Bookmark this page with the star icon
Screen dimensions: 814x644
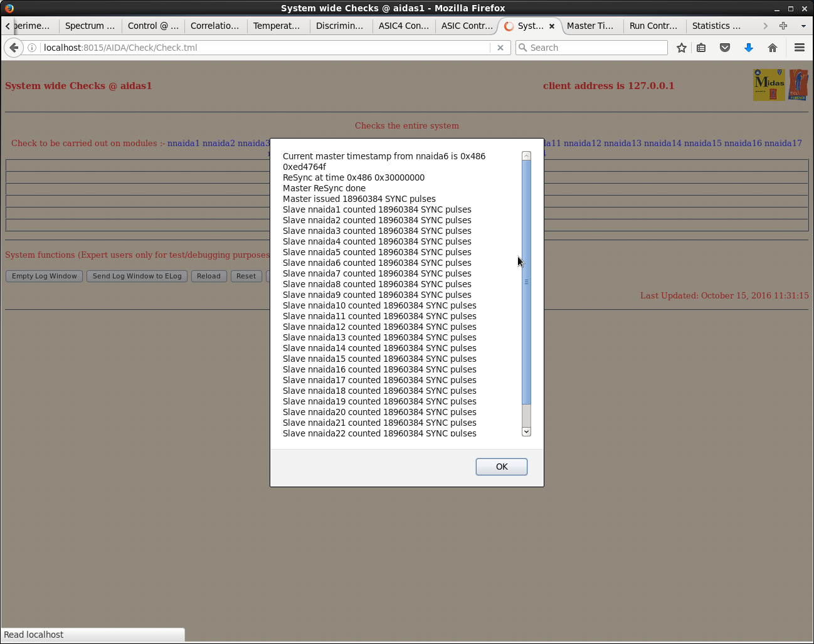tap(682, 48)
